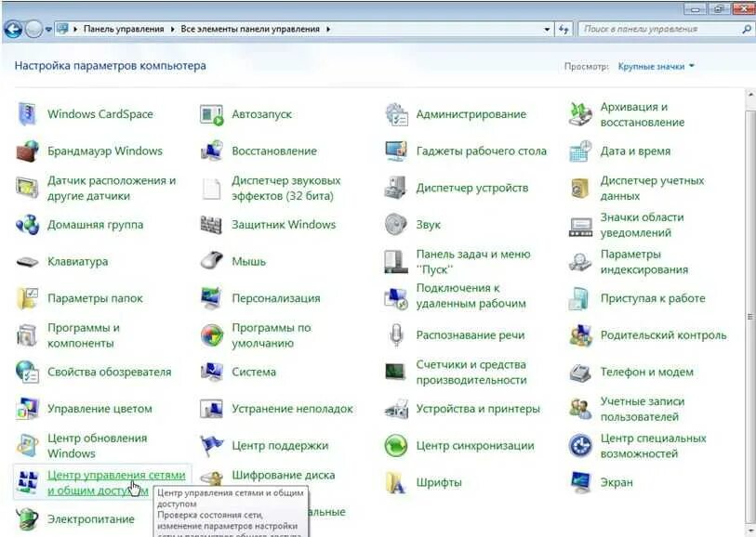Image resolution: width=756 pixels, height=537 pixels.
Task: Open the Центр обновления Windows link
Action: (x=97, y=446)
